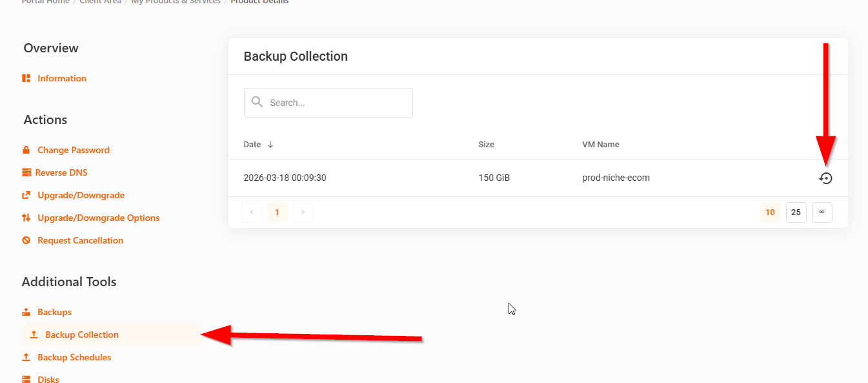Click the Disks icon in sidebar
Viewport: 868px width, 383px height.
pos(26,379)
